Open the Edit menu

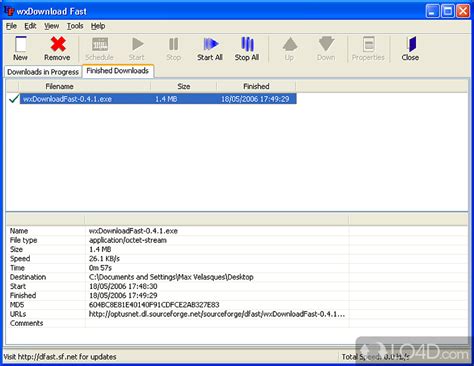(30, 26)
